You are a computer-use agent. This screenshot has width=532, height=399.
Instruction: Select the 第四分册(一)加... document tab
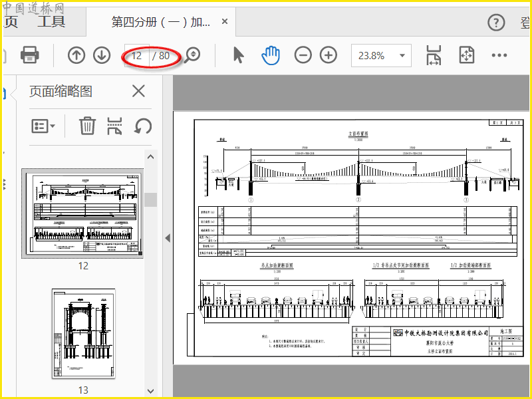pyautogui.click(x=161, y=22)
